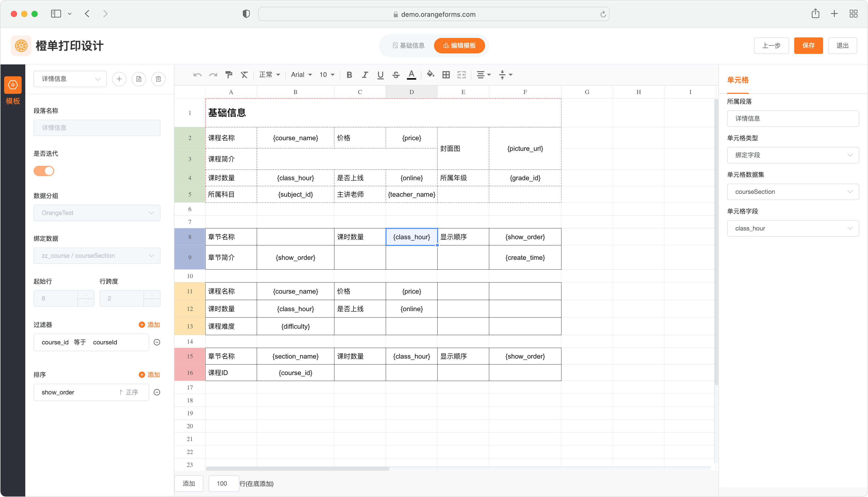Viewport: 868px width, 497px height.
Task: Toggle bold formatting
Action: click(349, 74)
